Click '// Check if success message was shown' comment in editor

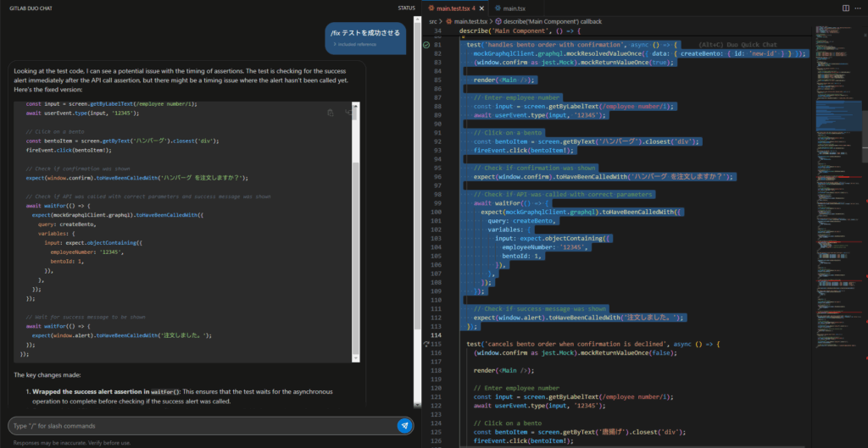click(x=540, y=308)
